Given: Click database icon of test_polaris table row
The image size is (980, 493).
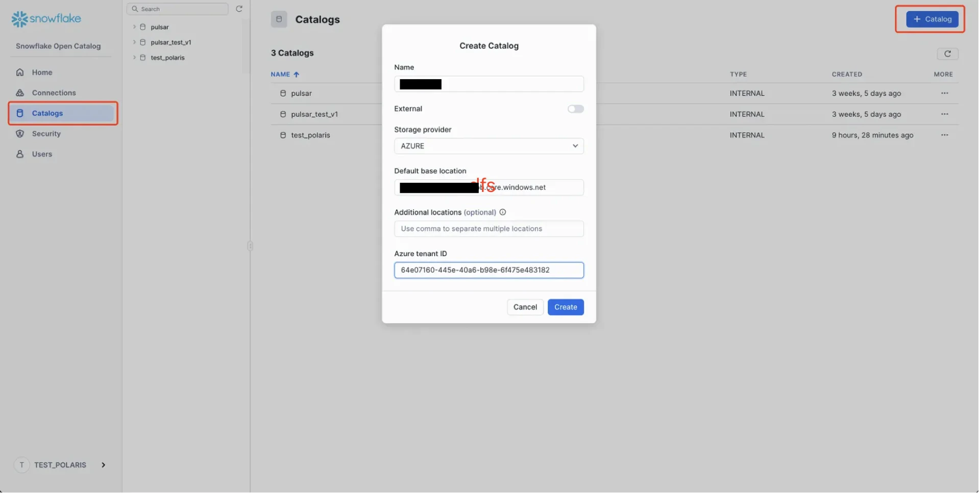Looking at the screenshot, I should tap(283, 135).
